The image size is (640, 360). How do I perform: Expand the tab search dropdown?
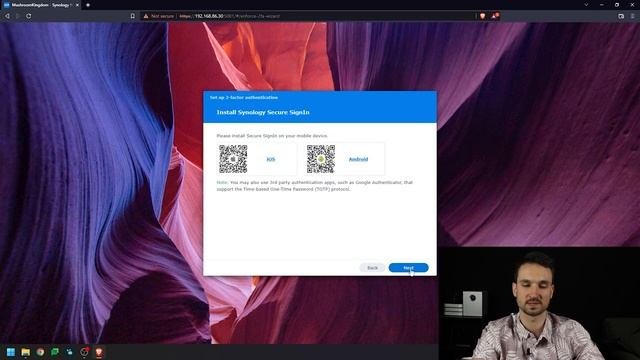[586, 4]
